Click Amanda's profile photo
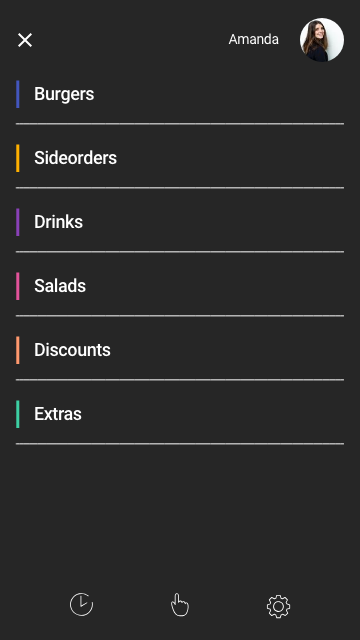This screenshot has width=360, height=640. (322, 40)
